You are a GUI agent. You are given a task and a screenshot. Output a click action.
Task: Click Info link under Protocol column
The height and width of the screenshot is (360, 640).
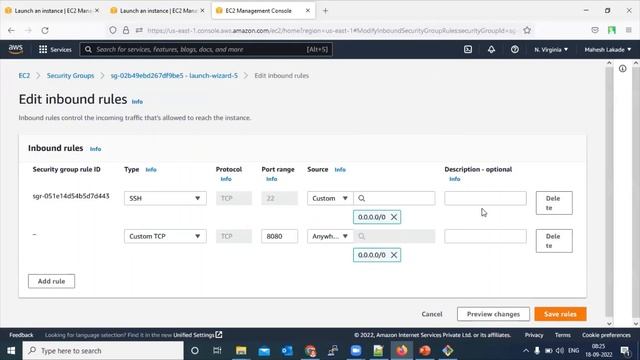226,179
